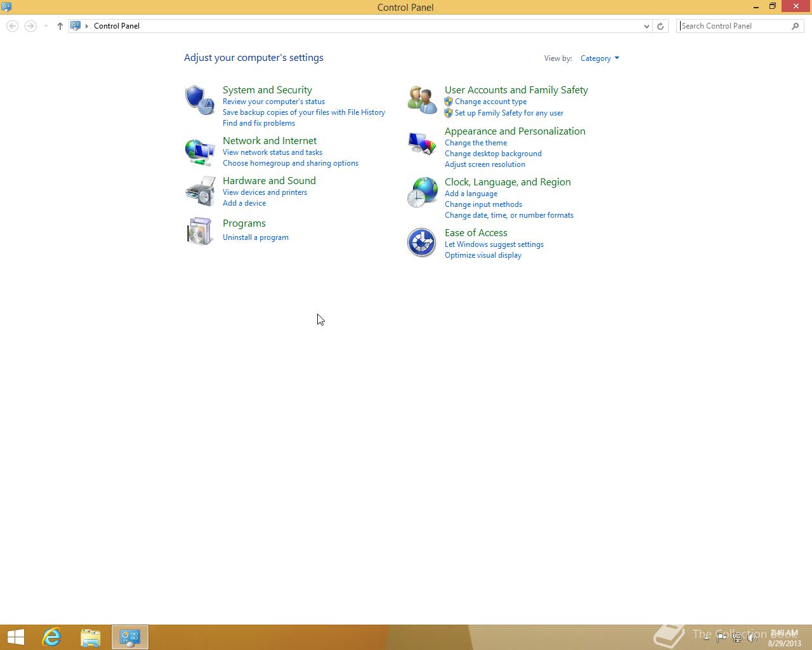
Task: Click the User Accounts people icon
Action: point(422,100)
